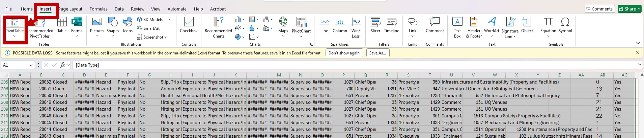Click inside the formula bar field
This screenshot has width=644, height=138.
point(354,65)
